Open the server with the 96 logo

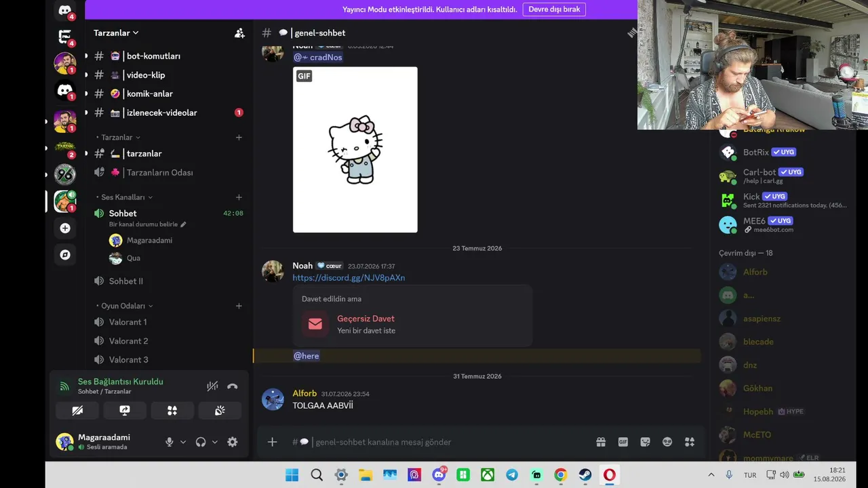65,174
